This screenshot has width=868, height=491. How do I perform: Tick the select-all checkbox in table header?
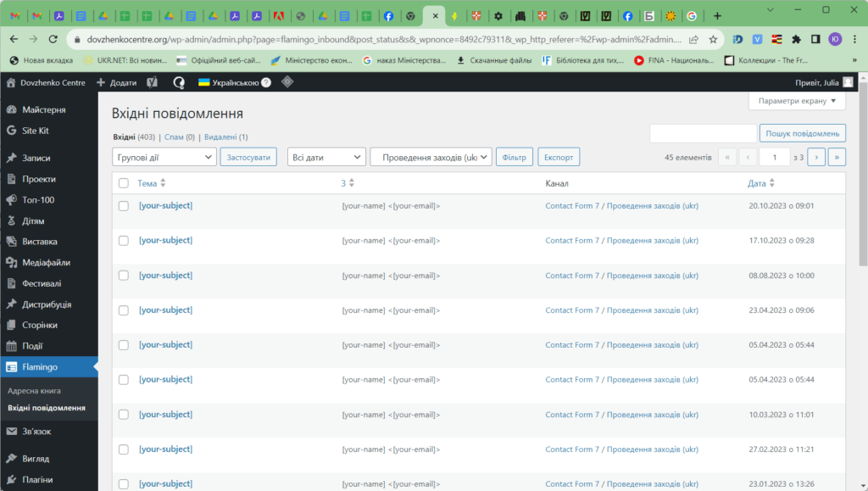(x=124, y=183)
